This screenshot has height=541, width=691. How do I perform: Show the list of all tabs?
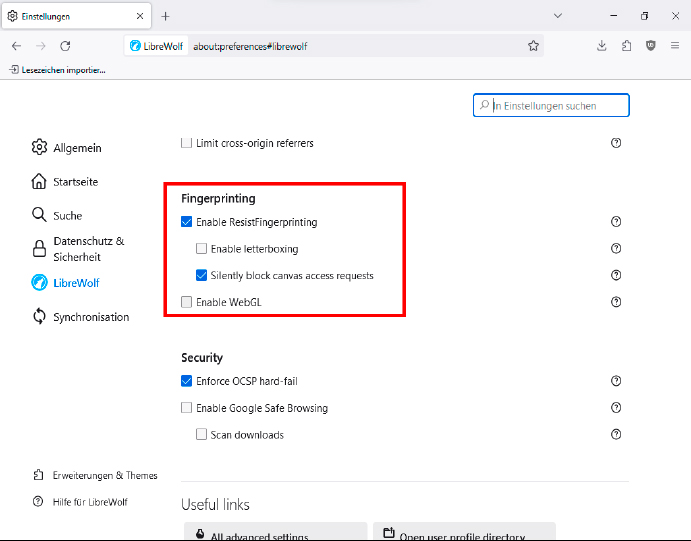557,16
